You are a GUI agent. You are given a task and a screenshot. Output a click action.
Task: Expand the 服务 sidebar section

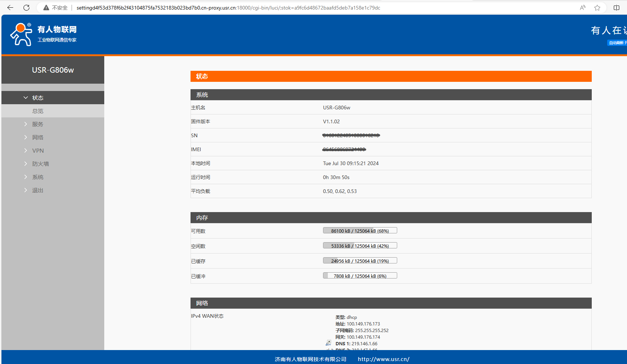tap(37, 124)
